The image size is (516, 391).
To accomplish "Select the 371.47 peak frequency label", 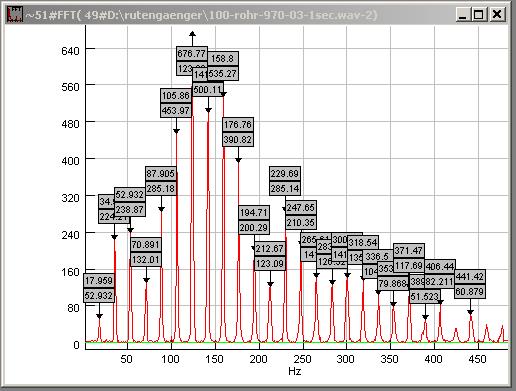I will click(409, 250).
